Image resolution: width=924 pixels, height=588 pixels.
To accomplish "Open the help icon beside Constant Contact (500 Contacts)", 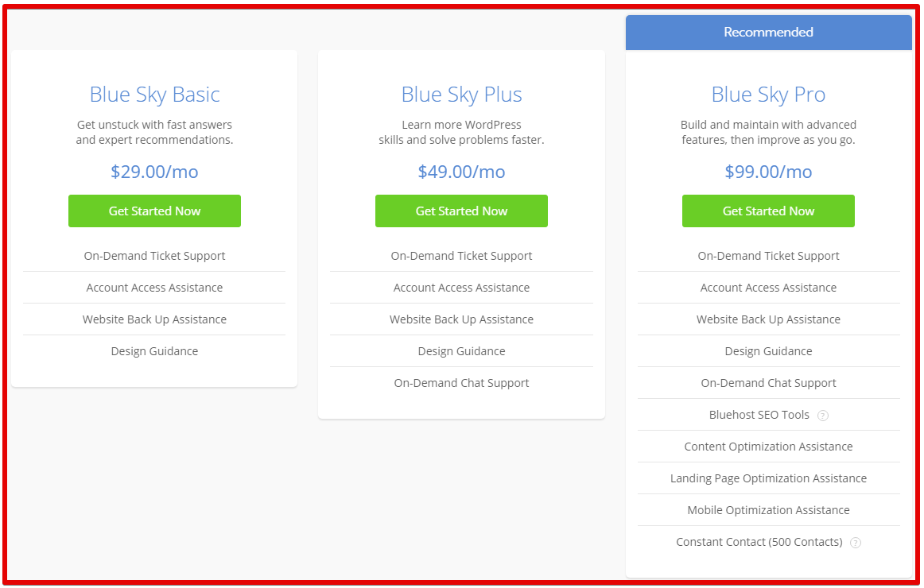I will pos(856,543).
